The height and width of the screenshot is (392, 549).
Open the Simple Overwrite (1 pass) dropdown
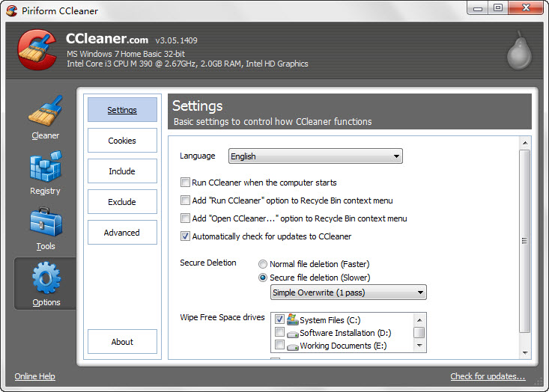(348, 293)
